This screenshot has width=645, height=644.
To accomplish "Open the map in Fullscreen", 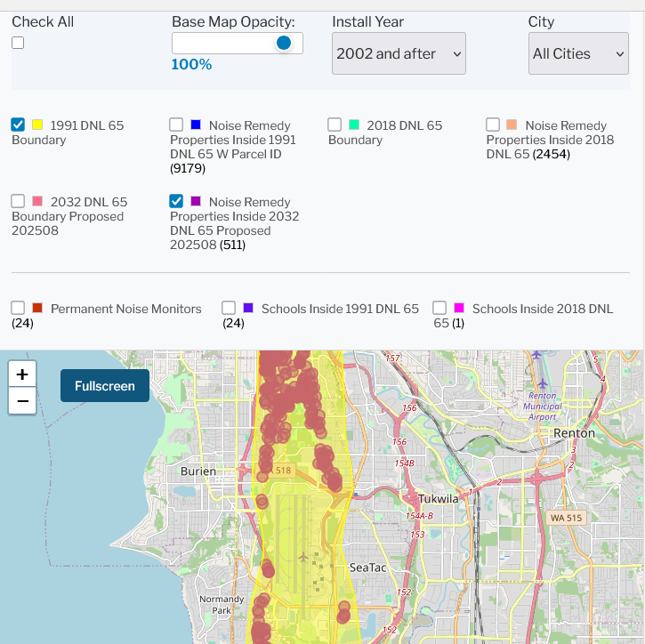I will 105,386.
